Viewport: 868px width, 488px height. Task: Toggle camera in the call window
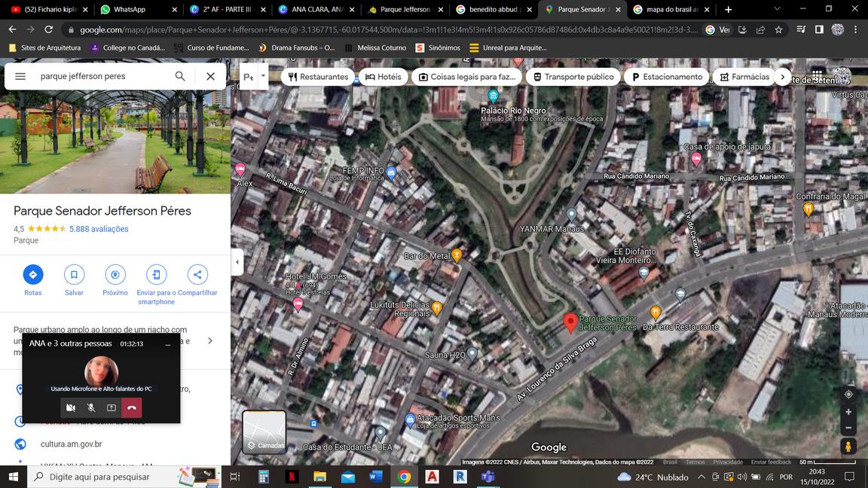tap(71, 407)
